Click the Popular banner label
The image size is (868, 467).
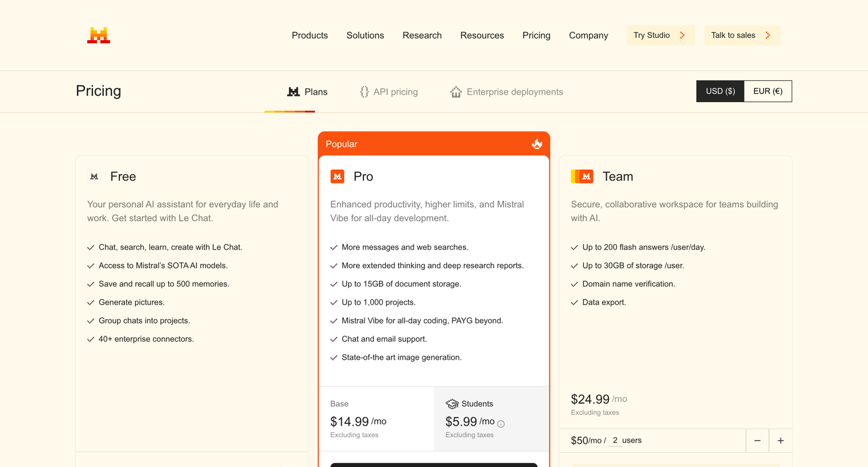point(342,144)
